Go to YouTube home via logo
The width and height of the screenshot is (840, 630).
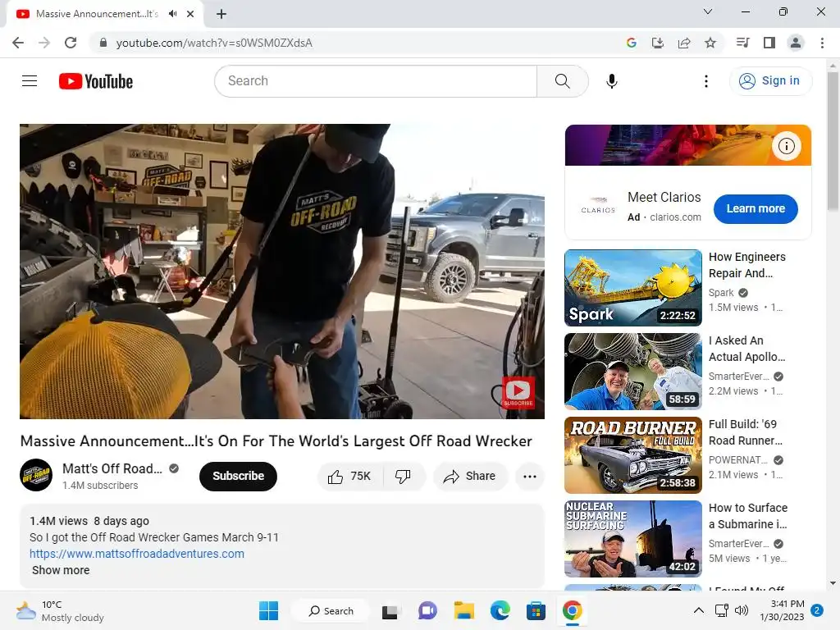[x=96, y=81]
